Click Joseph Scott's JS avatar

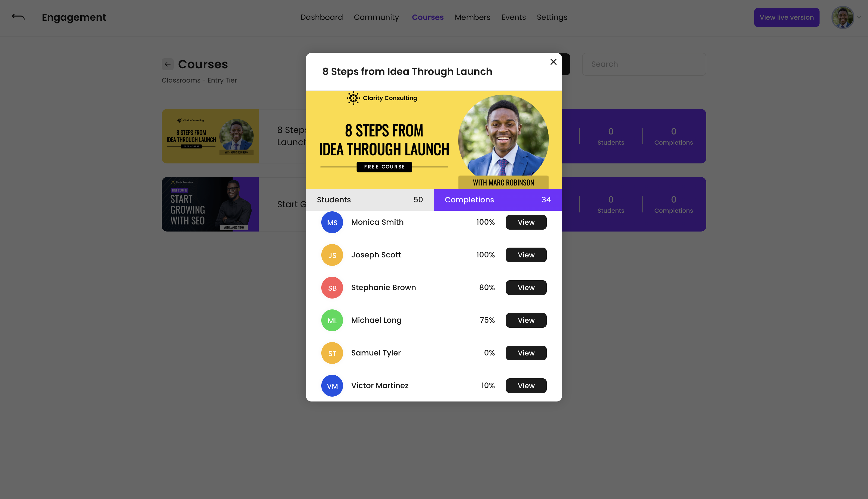332,255
